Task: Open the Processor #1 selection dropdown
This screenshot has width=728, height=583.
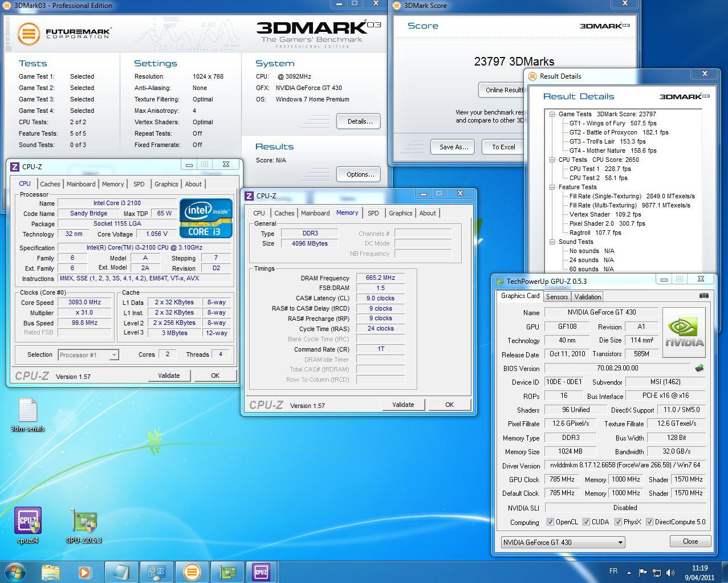Action: coord(88,354)
